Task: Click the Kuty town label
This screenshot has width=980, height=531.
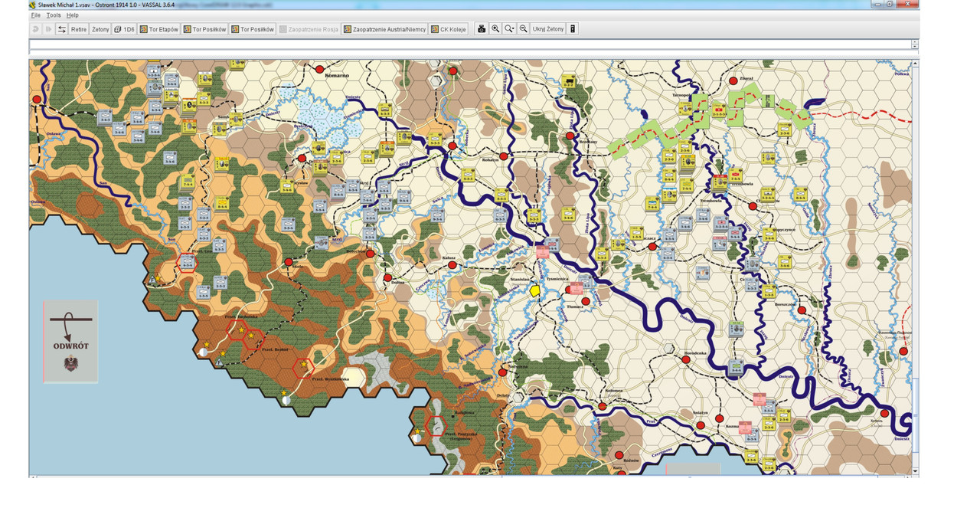Action: coord(619,467)
